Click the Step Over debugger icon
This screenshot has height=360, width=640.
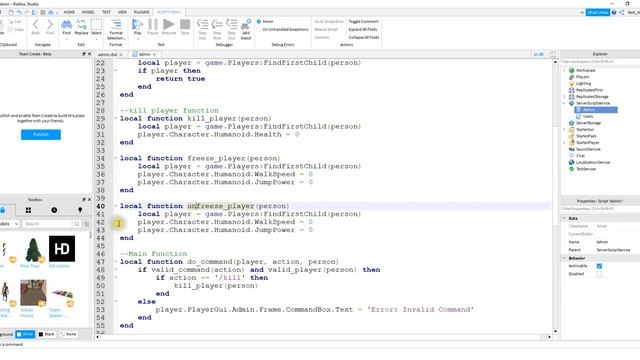pos(217,24)
